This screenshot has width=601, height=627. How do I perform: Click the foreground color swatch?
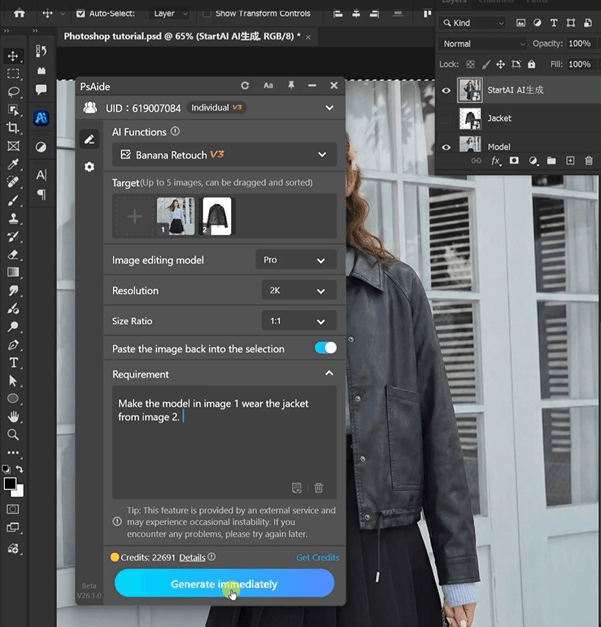pyautogui.click(x=10, y=483)
